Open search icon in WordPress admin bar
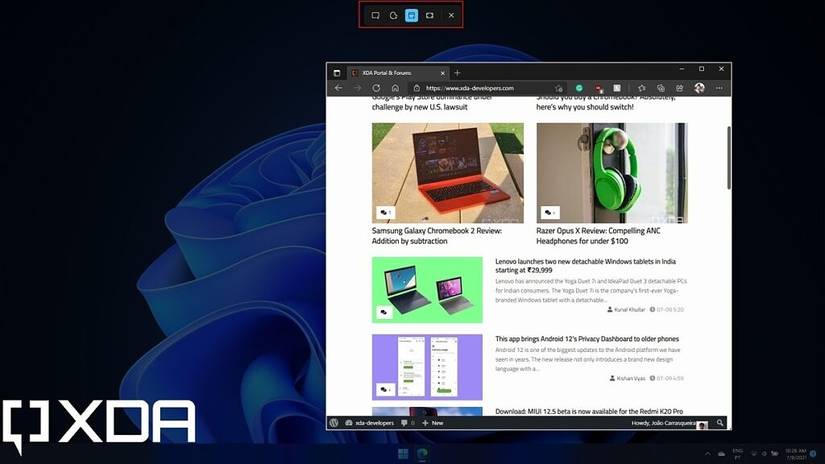Image resolution: width=825 pixels, height=464 pixels. [720, 423]
